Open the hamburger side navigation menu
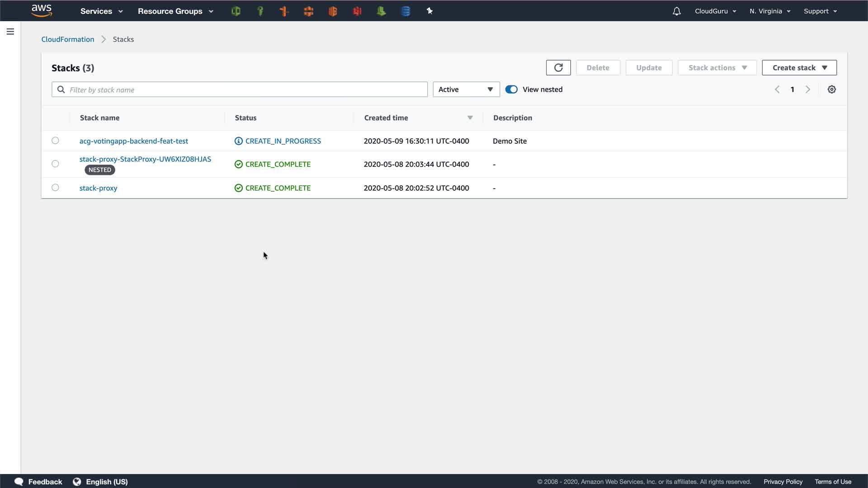Image resolution: width=868 pixels, height=488 pixels. pos(10,32)
